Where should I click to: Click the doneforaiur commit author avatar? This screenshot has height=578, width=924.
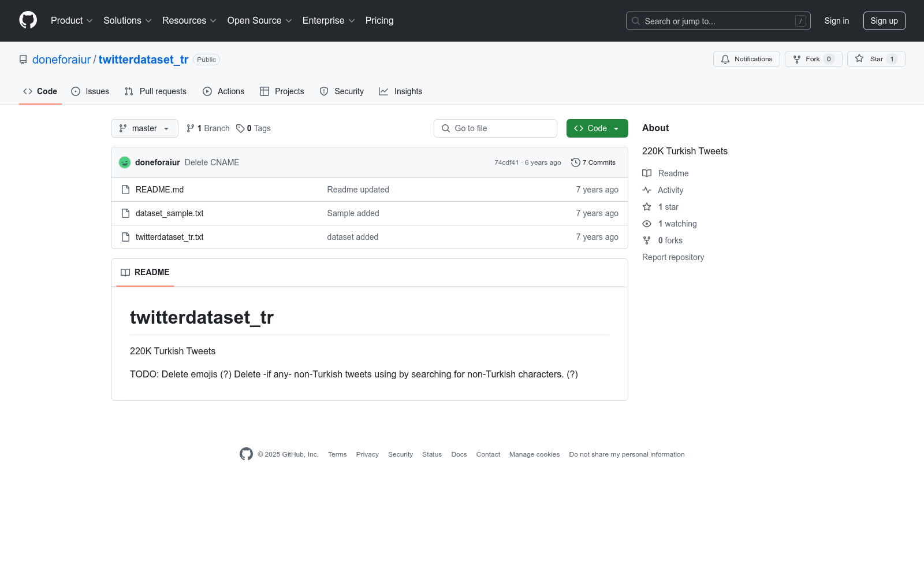(x=125, y=162)
